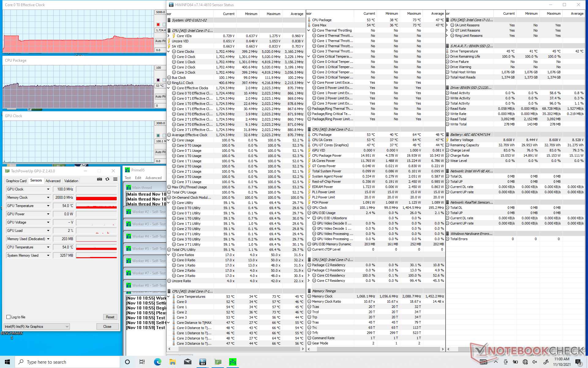Click Auto Fit in Core 0 T0 graph
The width and height of the screenshot is (588, 368).
tap(160, 41)
